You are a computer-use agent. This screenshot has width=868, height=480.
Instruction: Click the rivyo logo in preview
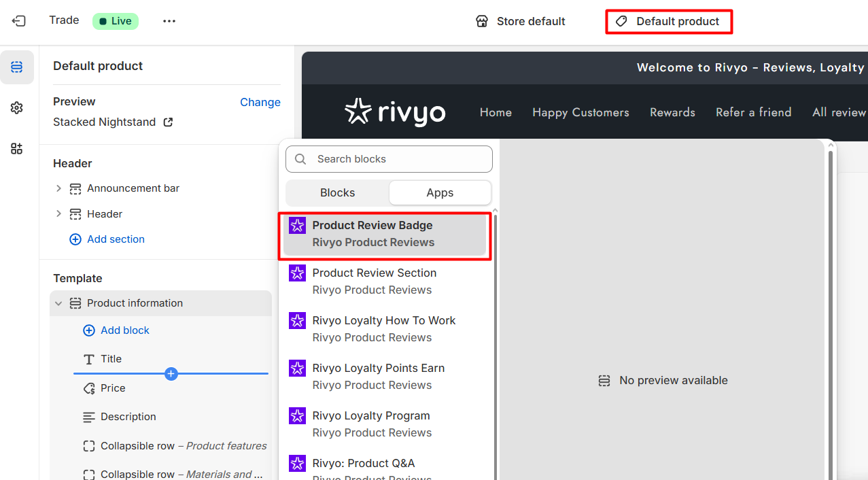pos(395,112)
